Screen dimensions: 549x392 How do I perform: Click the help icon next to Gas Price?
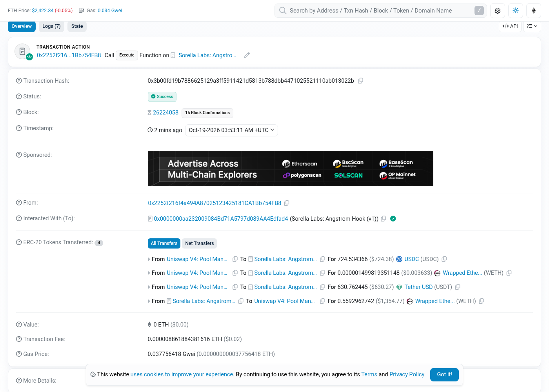[x=19, y=354]
